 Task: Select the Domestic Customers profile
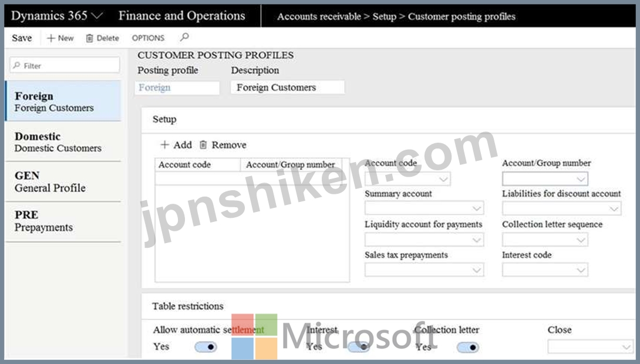(x=63, y=141)
